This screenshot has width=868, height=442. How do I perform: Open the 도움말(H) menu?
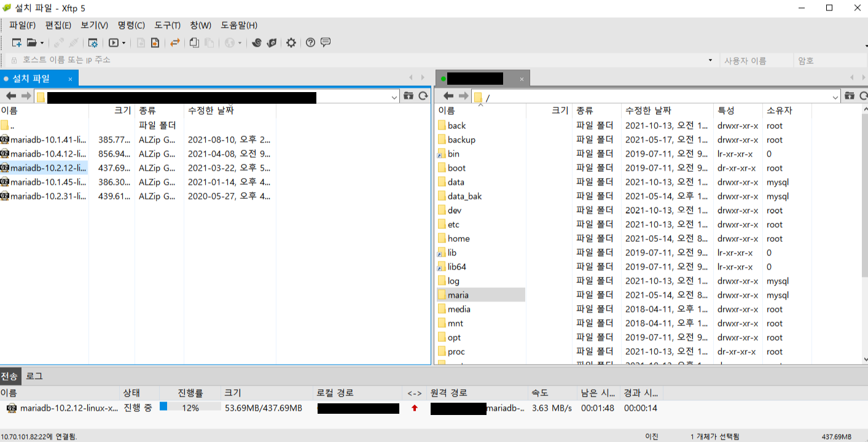pyautogui.click(x=239, y=25)
